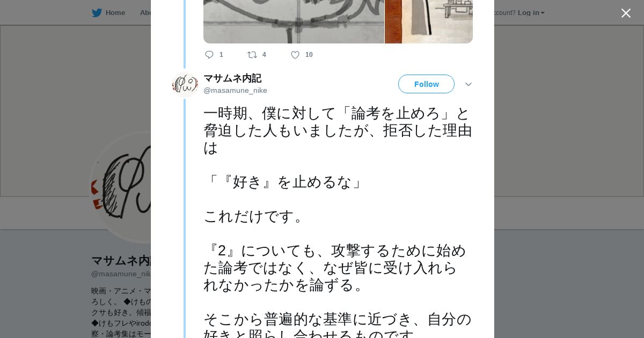Screen dimensions: 644x338
Task: Like the tweet with heart icon
Action: pyautogui.click(x=295, y=55)
